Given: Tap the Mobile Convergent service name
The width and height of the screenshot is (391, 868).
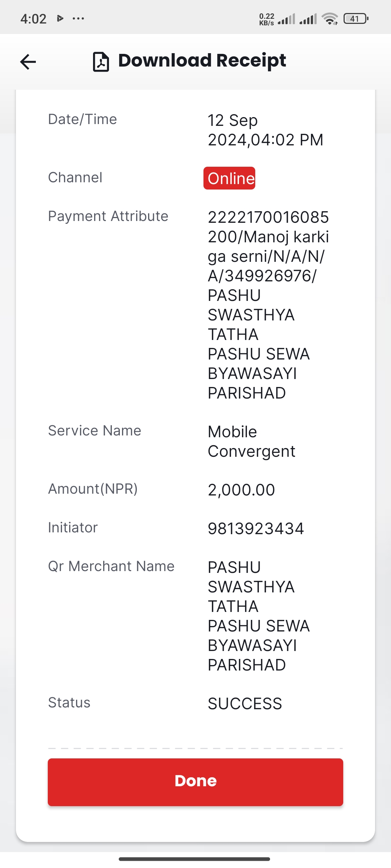Looking at the screenshot, I should coord(251,442).
